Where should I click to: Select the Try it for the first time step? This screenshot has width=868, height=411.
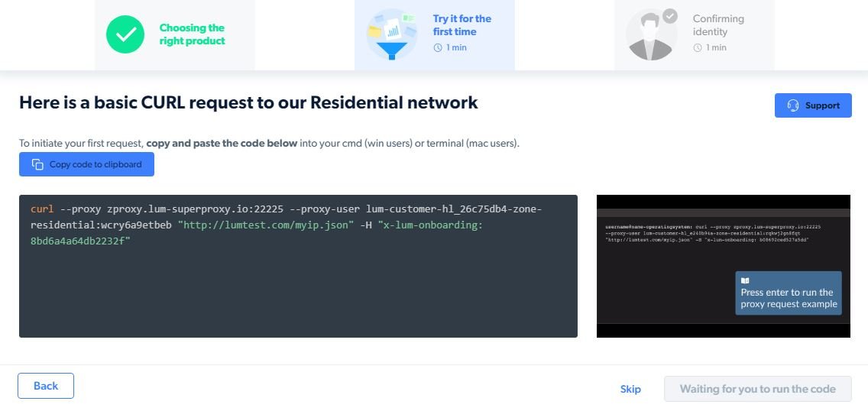coord(435,34)
